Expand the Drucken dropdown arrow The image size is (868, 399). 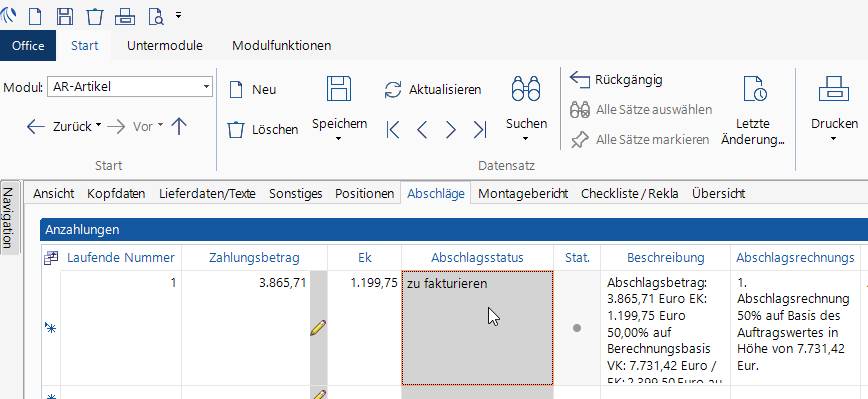(x=834, y=139)
